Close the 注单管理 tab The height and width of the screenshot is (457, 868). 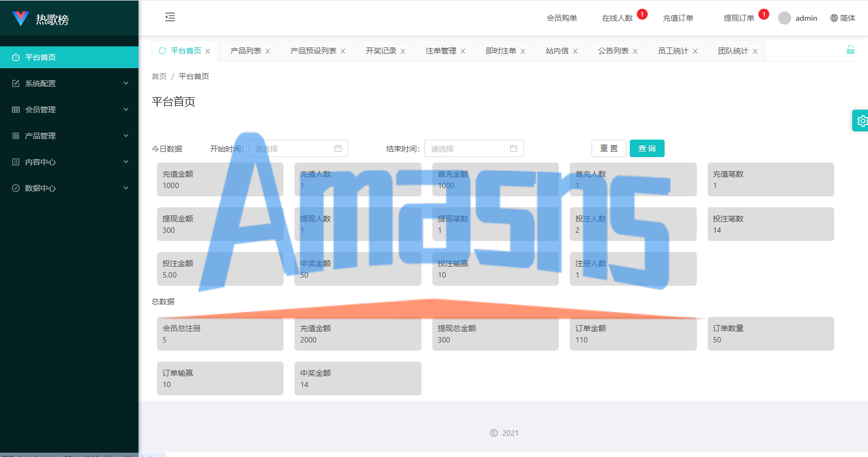[463, 51]
